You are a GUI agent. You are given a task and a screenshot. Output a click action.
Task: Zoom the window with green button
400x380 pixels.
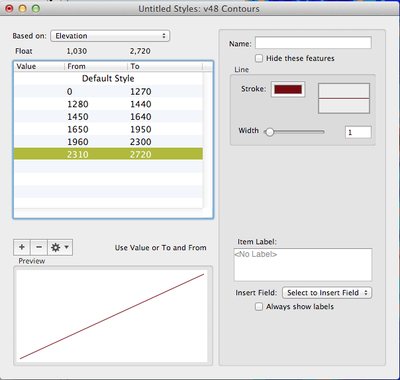36,9
